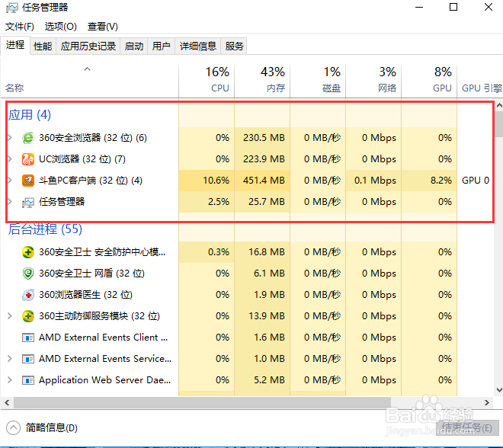The width and height of the screenshot is (503, 448).
Task: Expand the 360主动防御服务模块 entry
Action: tap(10, 316)
